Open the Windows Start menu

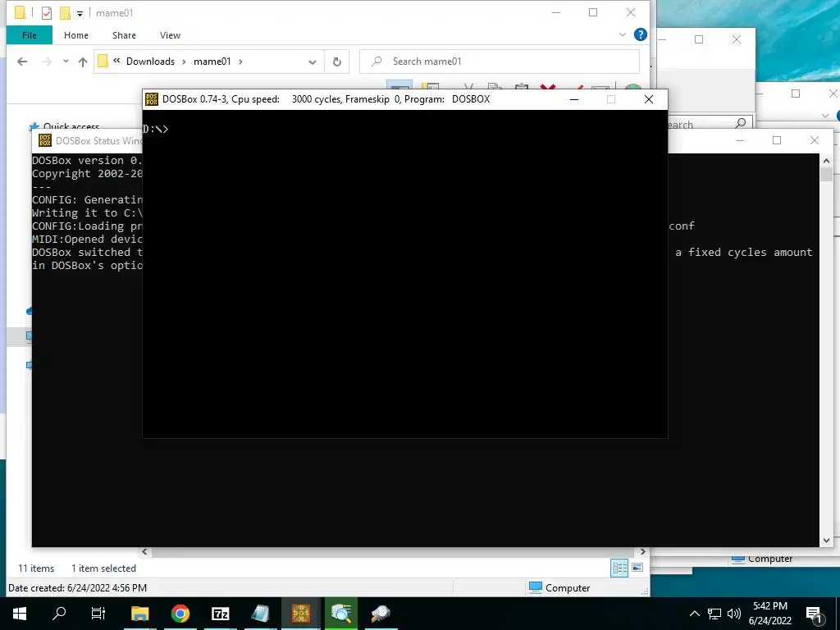click(x=20, y=614)
